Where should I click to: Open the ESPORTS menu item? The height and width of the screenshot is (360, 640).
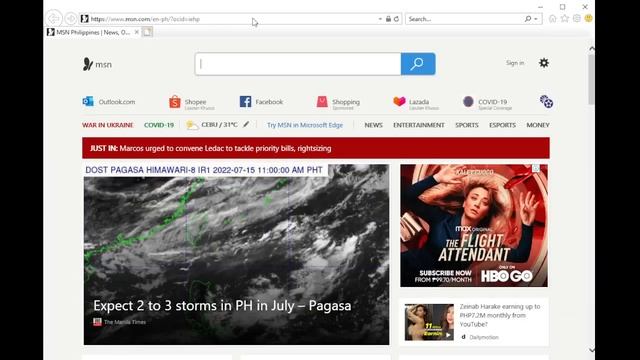tap(502, 125)
